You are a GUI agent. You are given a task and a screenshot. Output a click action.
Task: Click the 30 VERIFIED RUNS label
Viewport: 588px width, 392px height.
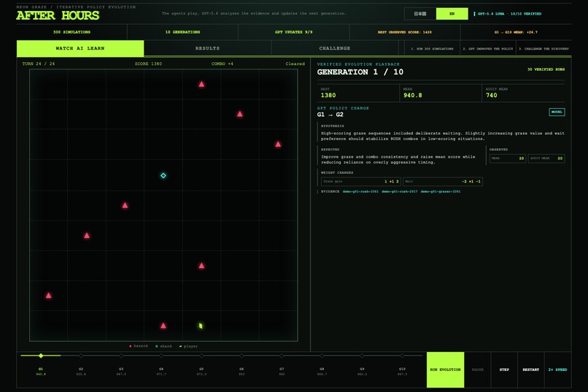click(546, 69)
